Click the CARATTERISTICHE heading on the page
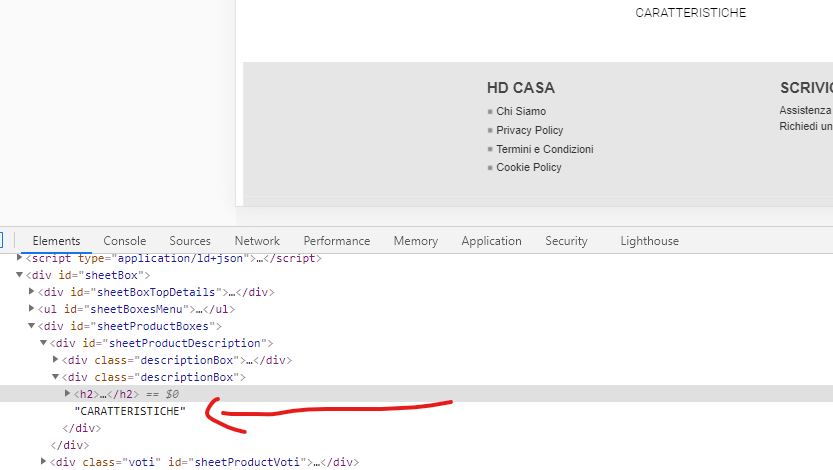The height and width of the screenshot is (470, 833). (x=691, y=13)
